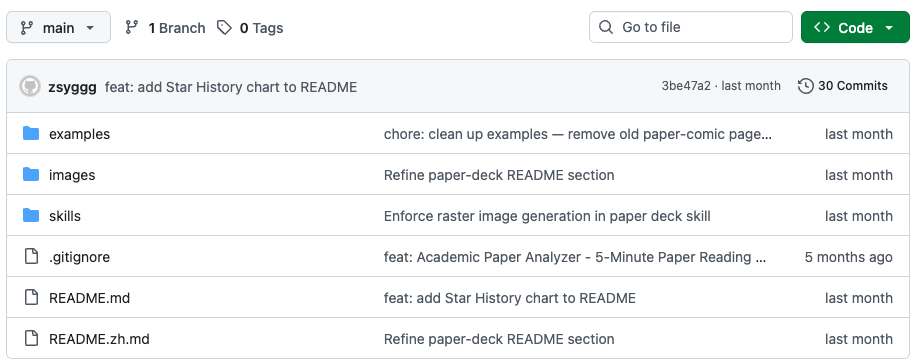This screenshot has height=364, width=914.
Task: Click the README.md file icon
Action: click(x=31, y=297)
